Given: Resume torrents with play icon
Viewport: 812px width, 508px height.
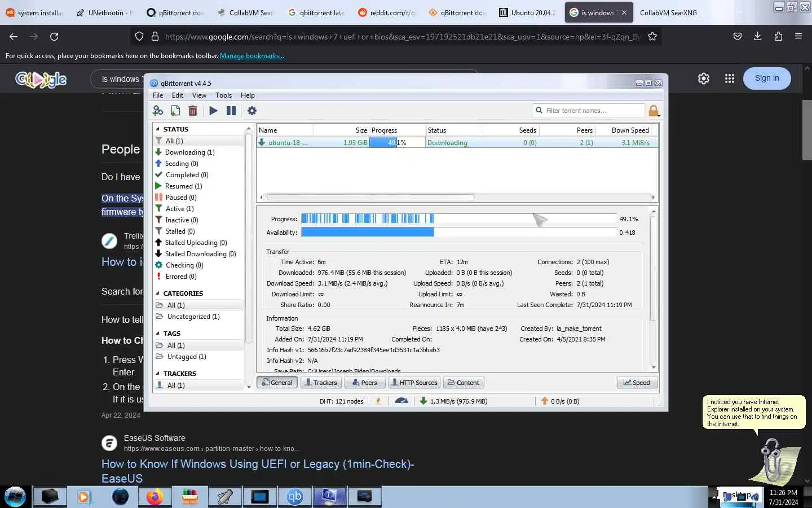Looking at the screenshot, I should coord(213,111).
